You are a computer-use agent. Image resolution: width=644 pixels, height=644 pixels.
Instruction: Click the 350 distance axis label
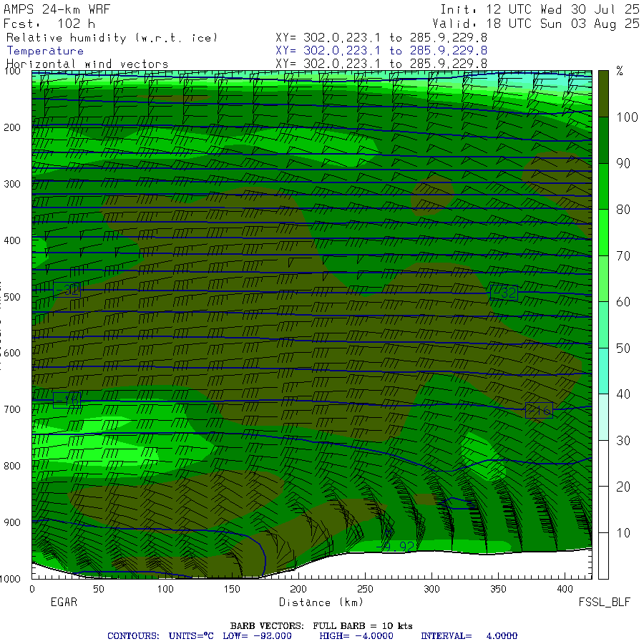tap(498, 589)
